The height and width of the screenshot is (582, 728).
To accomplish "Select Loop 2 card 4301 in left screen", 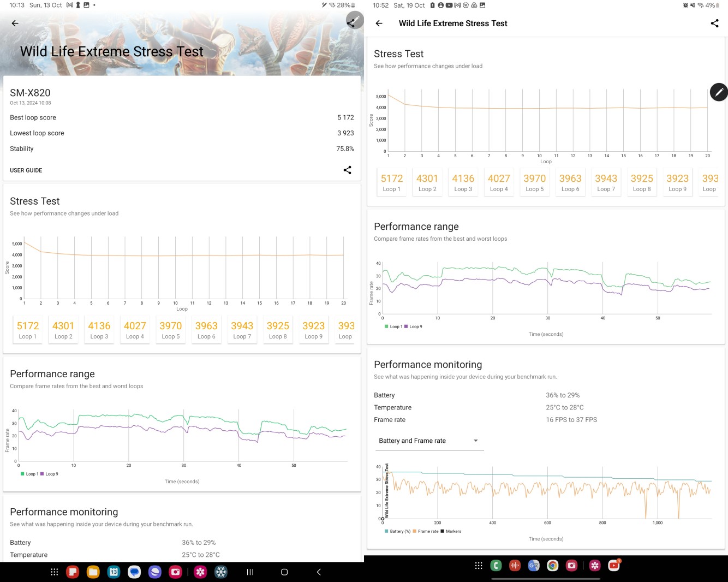I will click(63, 330).
